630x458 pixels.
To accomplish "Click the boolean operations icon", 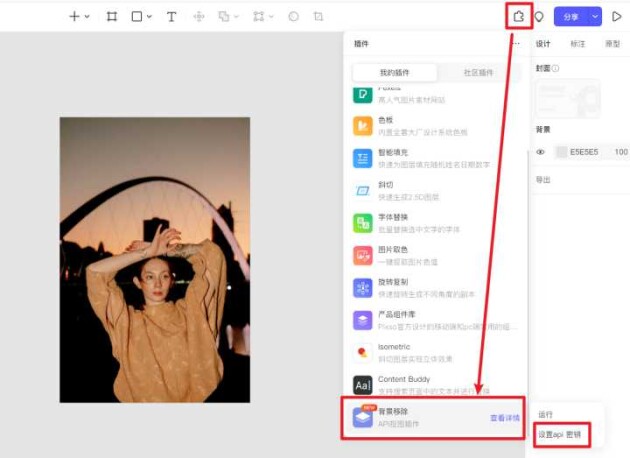I will click(223, 16).
